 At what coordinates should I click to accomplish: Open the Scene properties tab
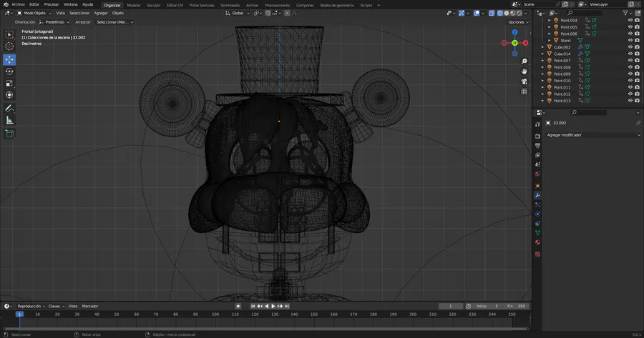pos(537,164)
